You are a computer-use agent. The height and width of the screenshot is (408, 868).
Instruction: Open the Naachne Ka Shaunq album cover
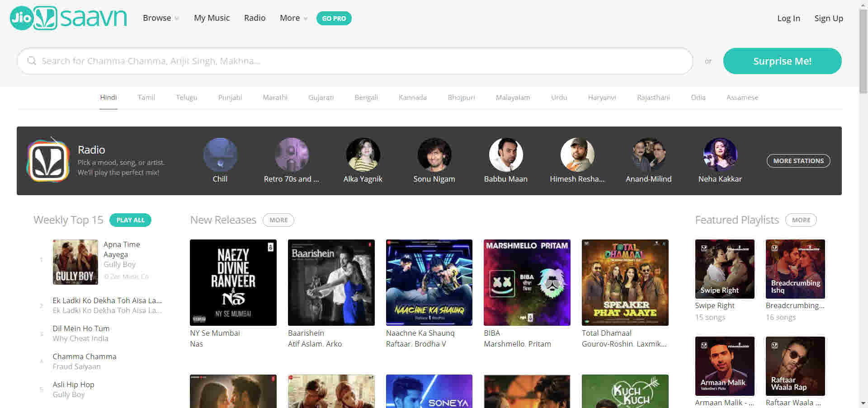click(429, 282)
